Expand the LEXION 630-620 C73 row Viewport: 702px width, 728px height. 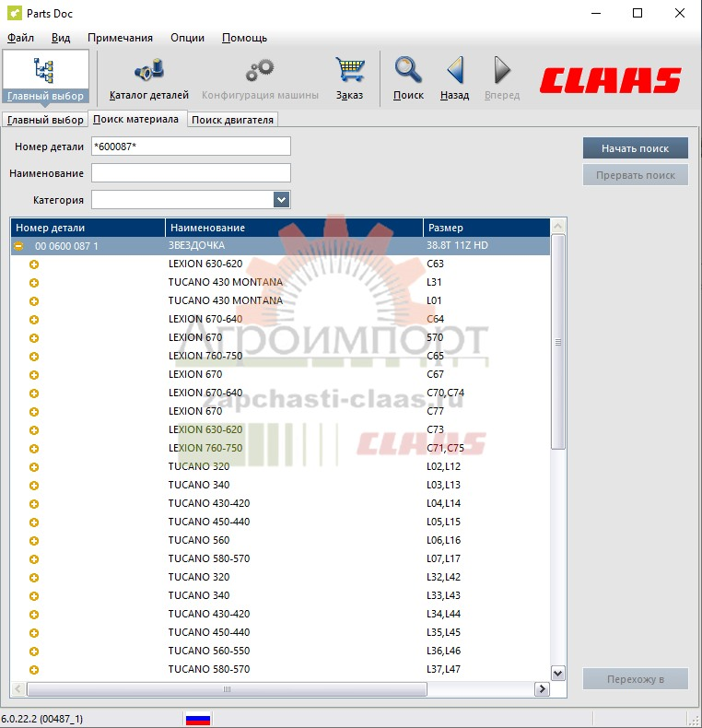coord(34,430)
